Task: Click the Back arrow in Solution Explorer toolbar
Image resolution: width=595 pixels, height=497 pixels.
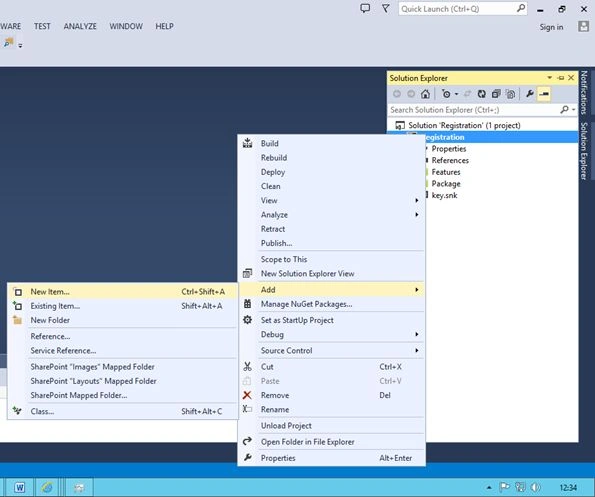Action: click(397, 94)
